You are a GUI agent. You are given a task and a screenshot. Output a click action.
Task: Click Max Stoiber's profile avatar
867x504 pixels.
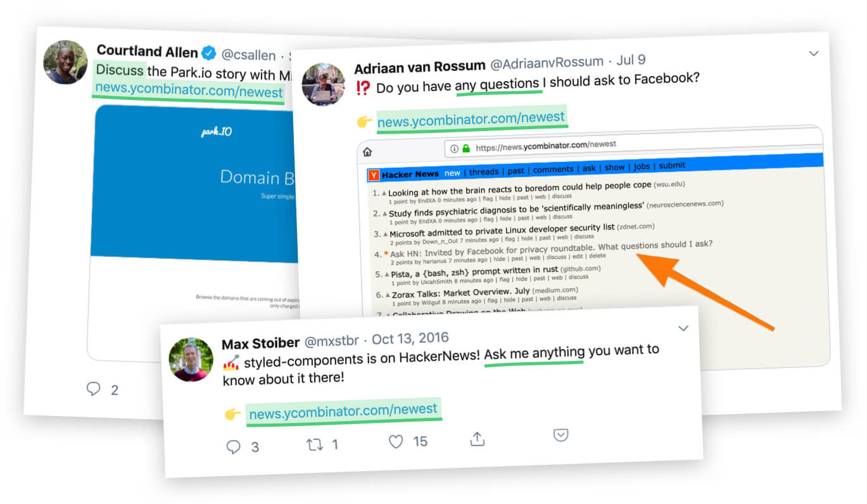(x=191, y=360)
